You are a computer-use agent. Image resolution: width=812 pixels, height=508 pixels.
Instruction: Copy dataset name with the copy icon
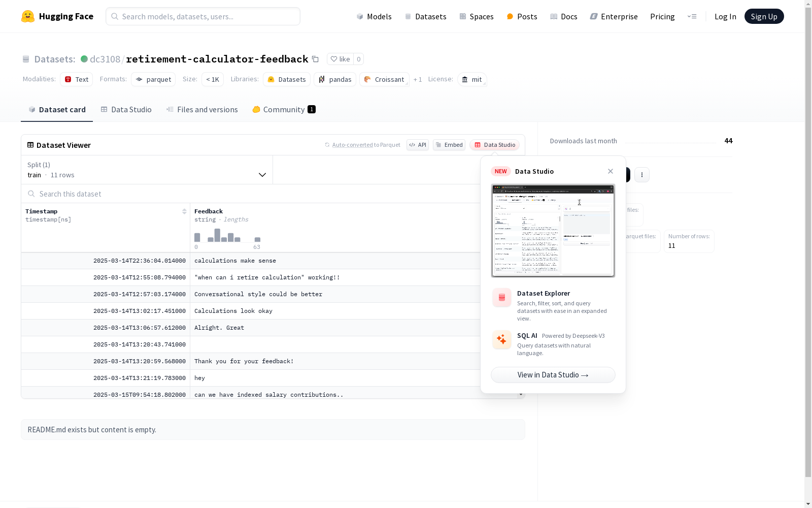pos(315,59)
